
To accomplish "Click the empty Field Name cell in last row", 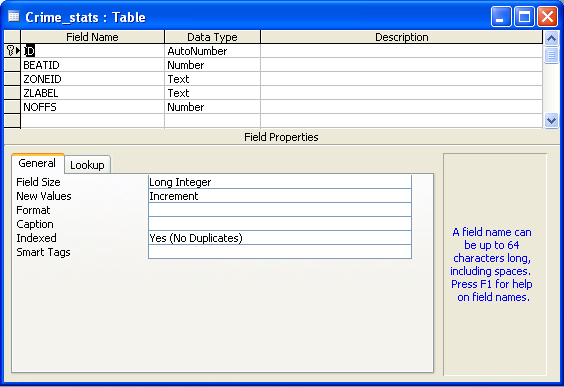I will (x=93, y=121).
